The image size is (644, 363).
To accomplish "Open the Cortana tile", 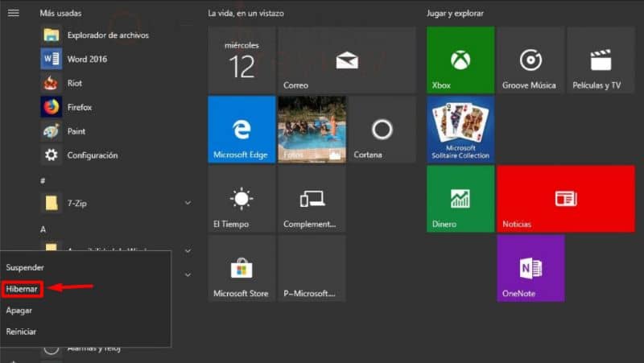I will click(x=382, y=130).
